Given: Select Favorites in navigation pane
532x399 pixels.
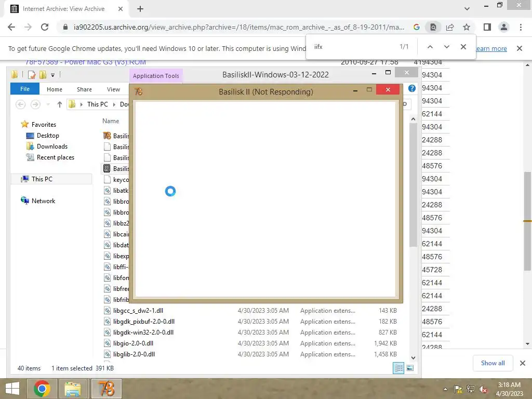Looking at the screenshot, I should 44,125.
